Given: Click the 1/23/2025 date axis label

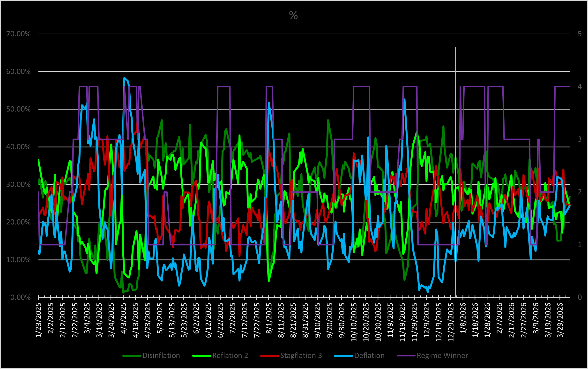Looking at the screenshot, I should click(38, 320).
